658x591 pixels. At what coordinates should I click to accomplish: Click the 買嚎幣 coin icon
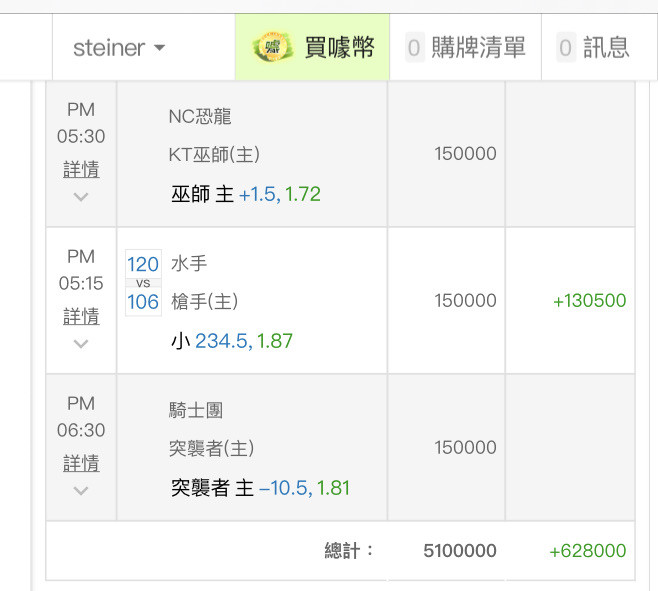[x=272, y=47]
